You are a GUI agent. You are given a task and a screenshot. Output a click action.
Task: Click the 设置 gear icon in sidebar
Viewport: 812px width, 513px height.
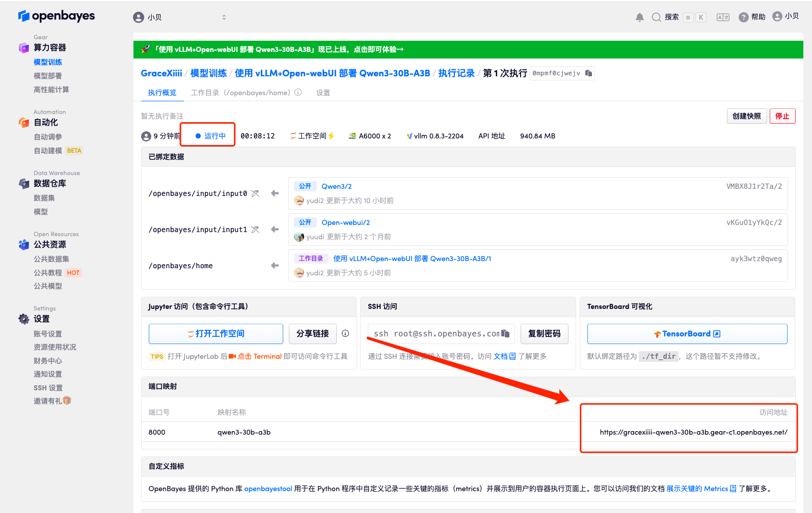pyautogui.click(x=23, y=319)
